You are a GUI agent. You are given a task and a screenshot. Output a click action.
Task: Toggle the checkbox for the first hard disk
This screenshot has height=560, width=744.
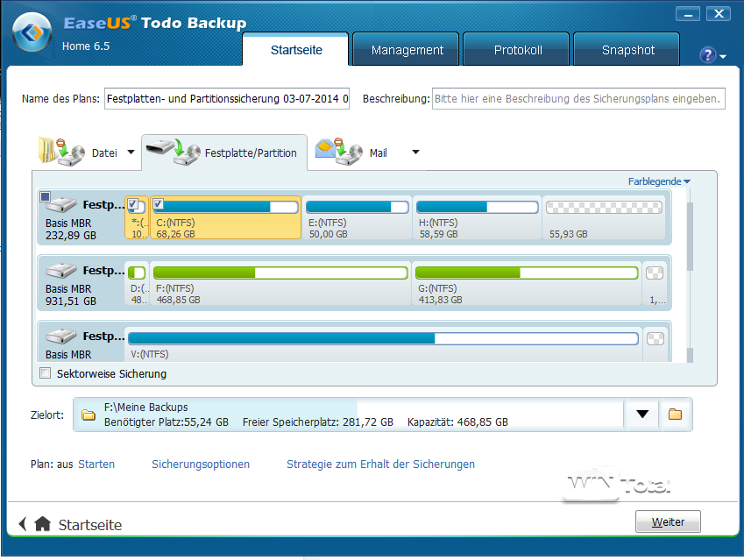point(46,196)
